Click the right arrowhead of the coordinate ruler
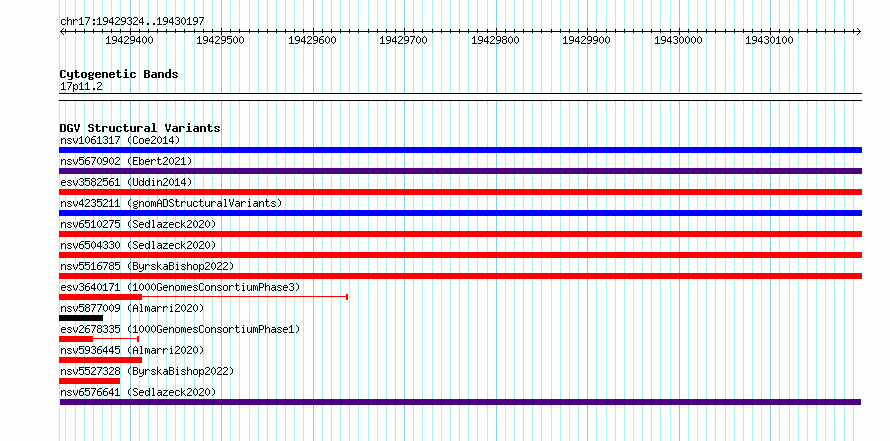 click(859, 32)
